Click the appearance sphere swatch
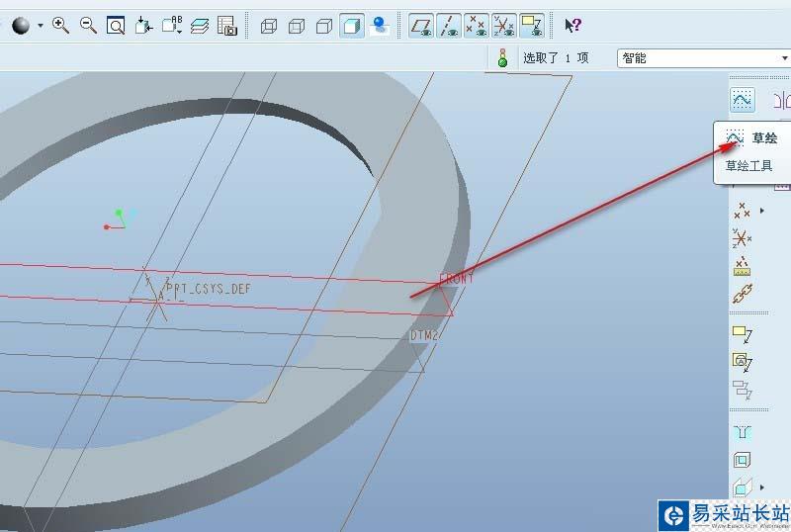791x532 pixels. pyautogui.click(x=21, y=26)
